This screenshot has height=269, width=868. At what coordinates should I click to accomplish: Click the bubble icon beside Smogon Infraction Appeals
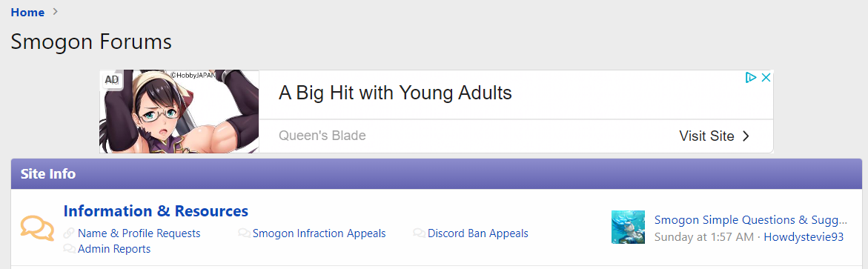(244, 233)
